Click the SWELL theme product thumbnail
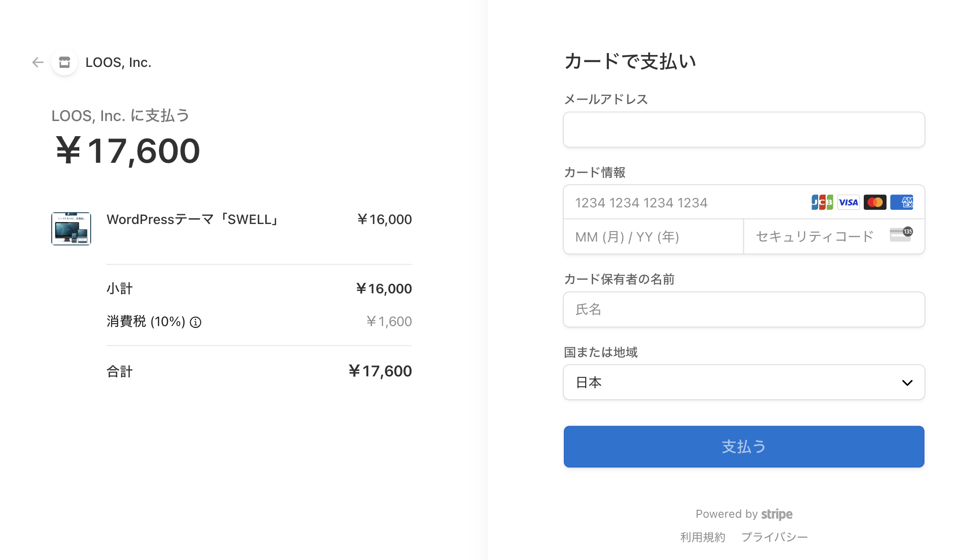The height and width of the screenshot is (560, 971). coord(71,229)
